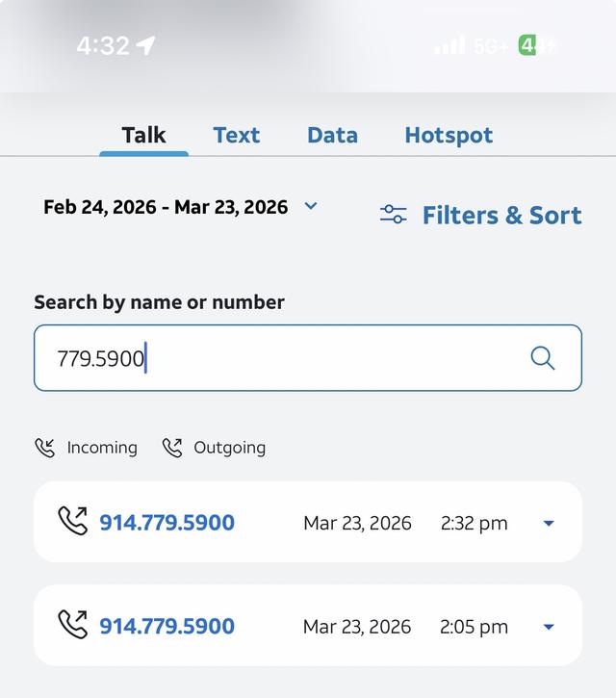Viewport: 616px width, 698px height.
Task: Open Filters & Sort options
Action: point(480,216)
